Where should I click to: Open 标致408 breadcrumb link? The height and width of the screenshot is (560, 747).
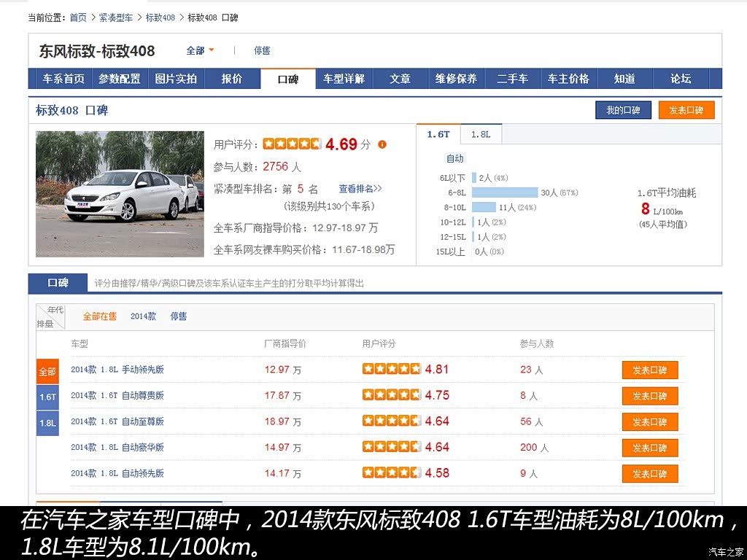coord(160,17)
